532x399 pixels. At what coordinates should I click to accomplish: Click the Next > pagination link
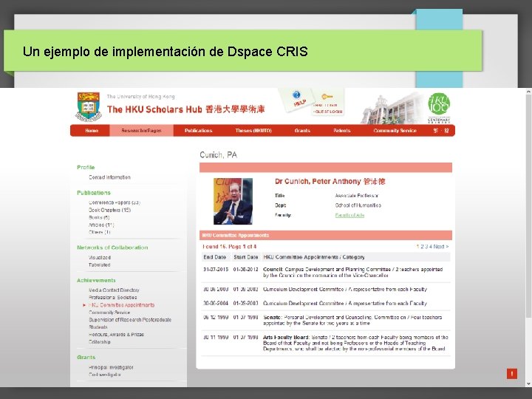[441, 247]
